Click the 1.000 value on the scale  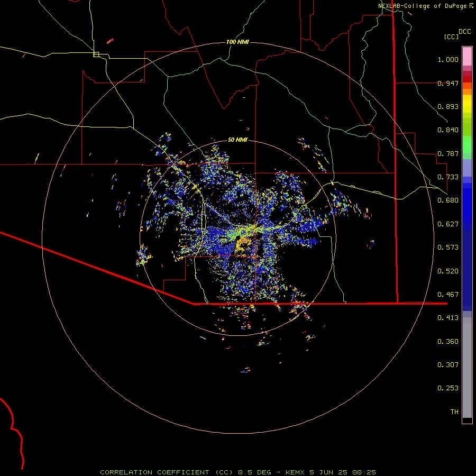click(448, 59)
